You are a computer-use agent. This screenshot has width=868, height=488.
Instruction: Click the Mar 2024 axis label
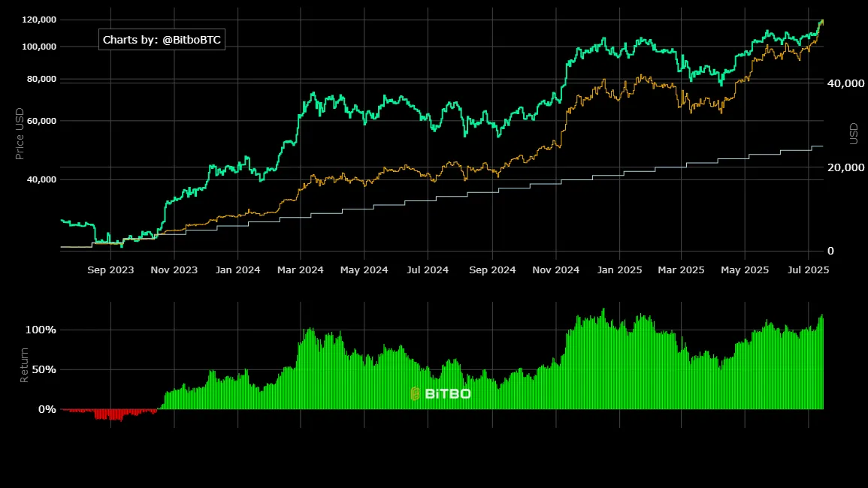[x=300, y=270]
